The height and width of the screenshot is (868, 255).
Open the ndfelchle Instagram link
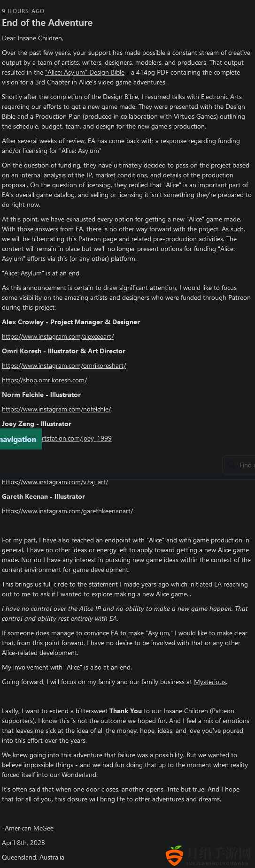56,409
